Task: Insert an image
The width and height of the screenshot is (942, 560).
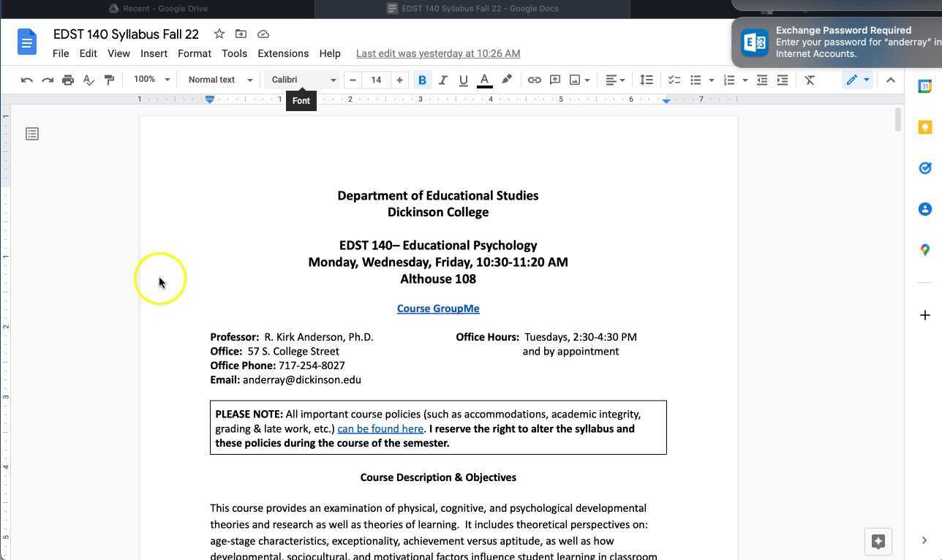Action: (x=575, y=80)
